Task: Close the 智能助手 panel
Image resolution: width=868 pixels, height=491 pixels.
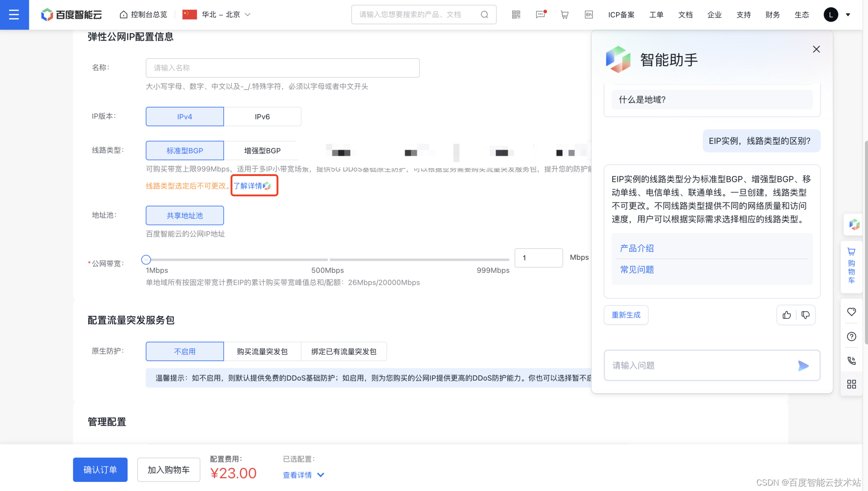Action: pos(816,49)
